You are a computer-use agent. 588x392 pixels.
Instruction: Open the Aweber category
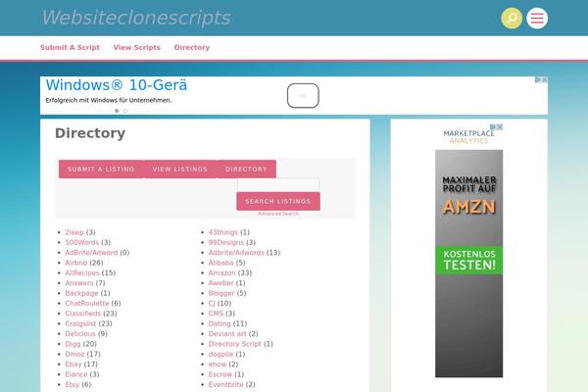pos(220,283)
